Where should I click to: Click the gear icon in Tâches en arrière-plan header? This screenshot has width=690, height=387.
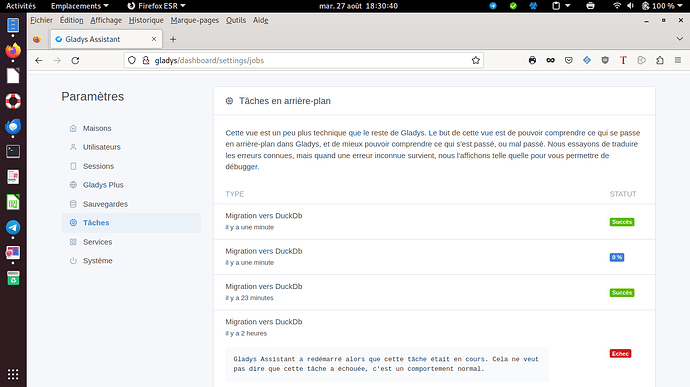pos(229,101)
